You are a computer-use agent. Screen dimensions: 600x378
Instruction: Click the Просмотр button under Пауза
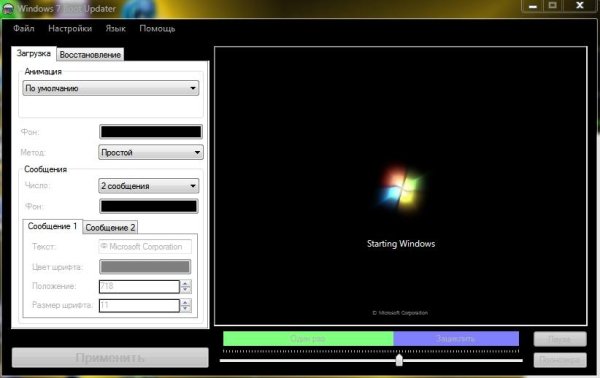coord(560,360)
